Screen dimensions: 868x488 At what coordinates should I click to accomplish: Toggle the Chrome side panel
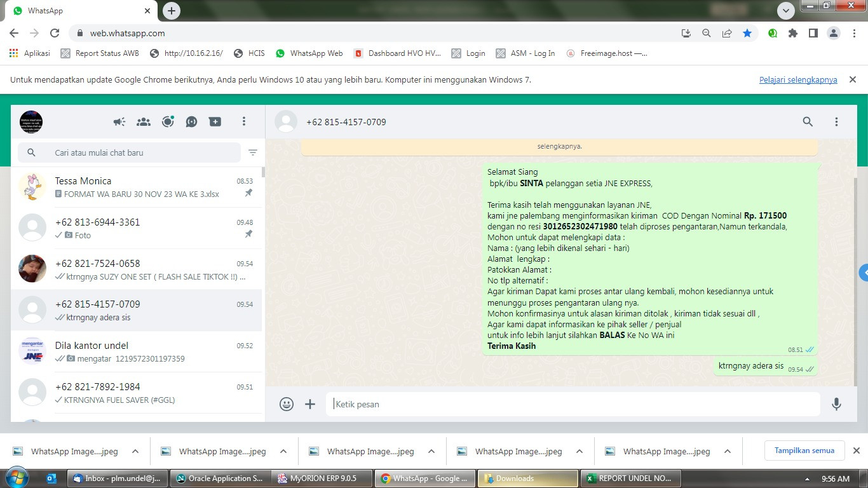point(813,33)
